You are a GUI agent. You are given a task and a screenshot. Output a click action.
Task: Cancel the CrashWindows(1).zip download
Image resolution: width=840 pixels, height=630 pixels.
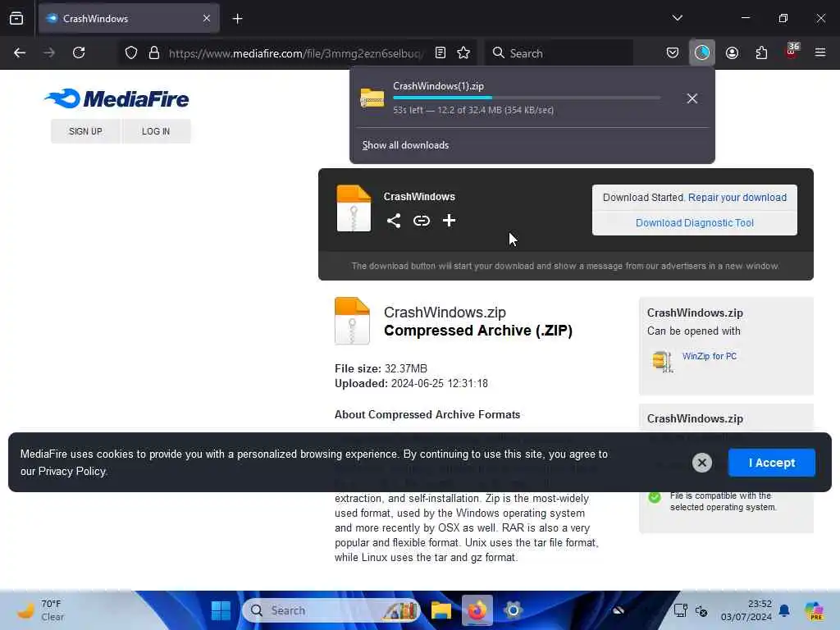(692, 98)
